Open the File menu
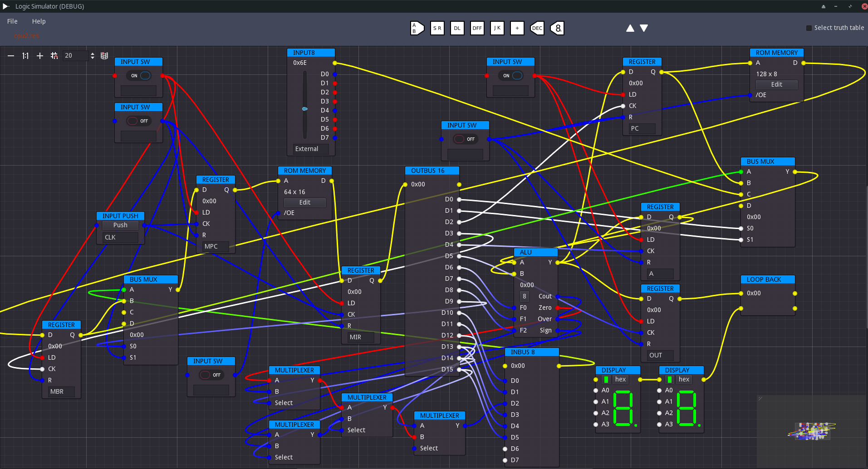This screenshot has width=868, height=469. [12, 21]
